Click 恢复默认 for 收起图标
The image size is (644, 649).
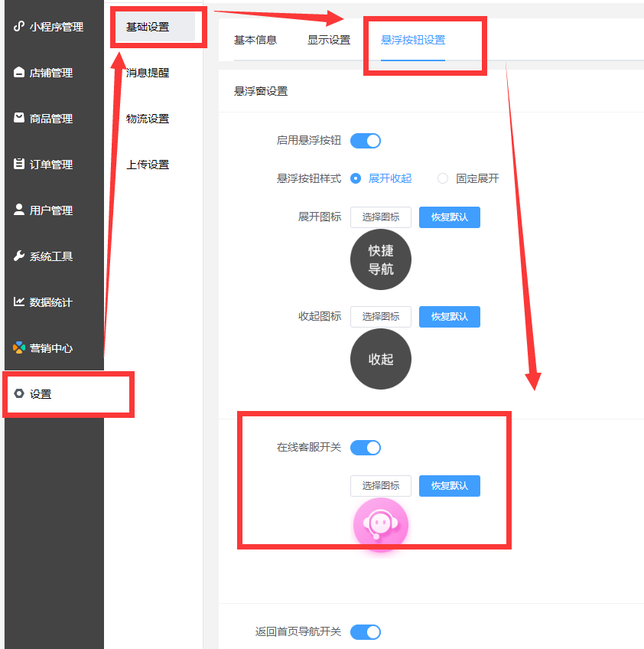(x=450, y=317)
